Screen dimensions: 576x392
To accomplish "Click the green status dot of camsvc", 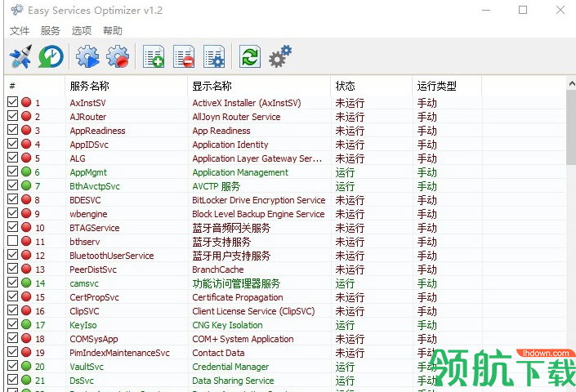I will 26,283.
